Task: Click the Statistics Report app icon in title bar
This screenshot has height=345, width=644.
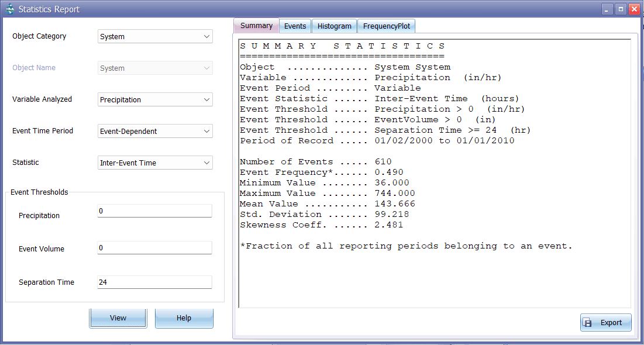Action: coord(9,9)
